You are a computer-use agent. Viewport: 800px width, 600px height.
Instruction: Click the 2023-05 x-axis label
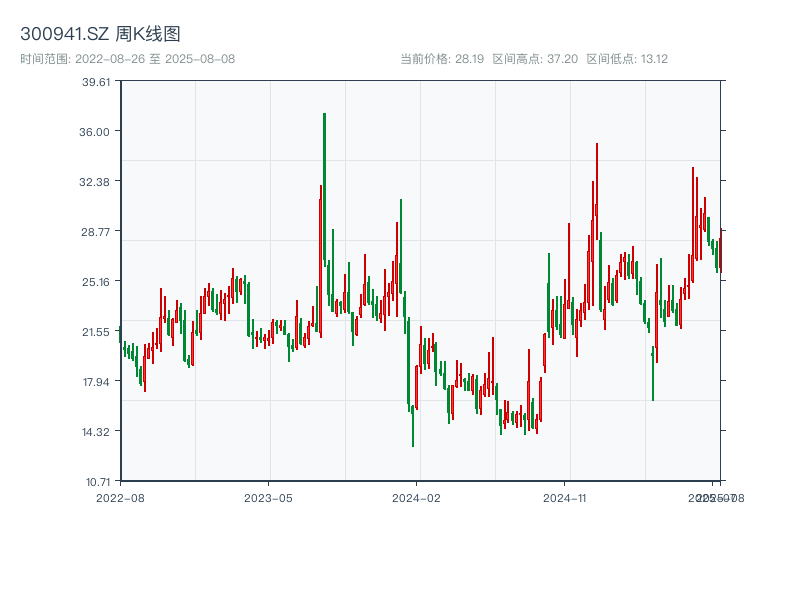(x=268, y=498)
